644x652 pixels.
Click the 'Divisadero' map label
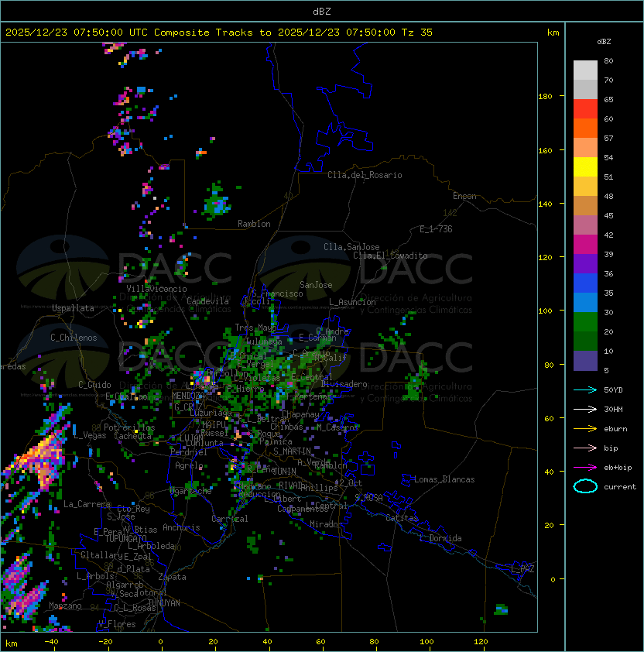344,384
